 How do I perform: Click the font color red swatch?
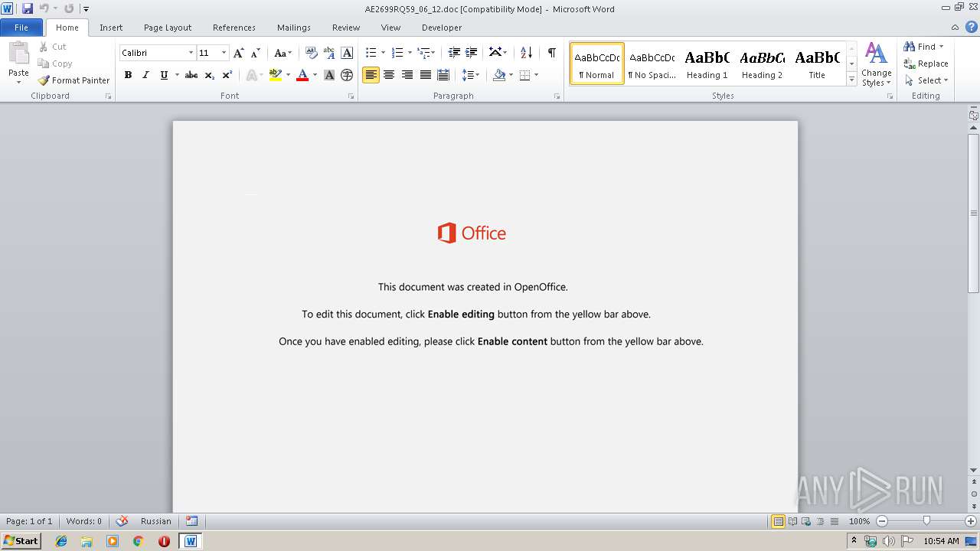click(x=302, y=75)
